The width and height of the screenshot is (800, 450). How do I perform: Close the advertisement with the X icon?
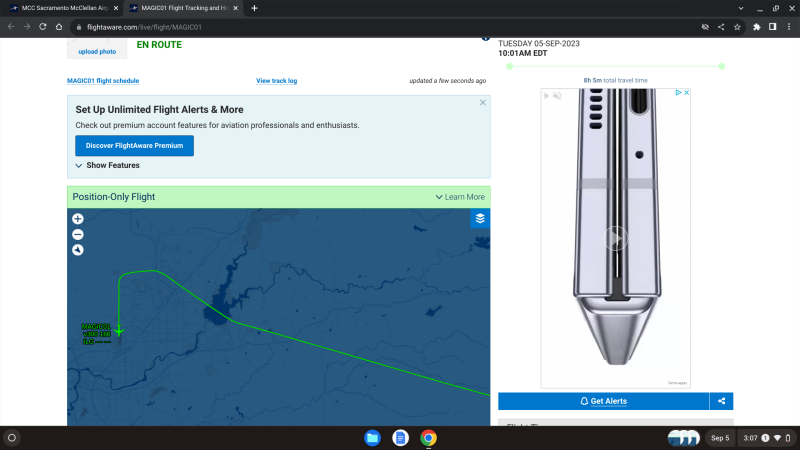pos(687,92)
